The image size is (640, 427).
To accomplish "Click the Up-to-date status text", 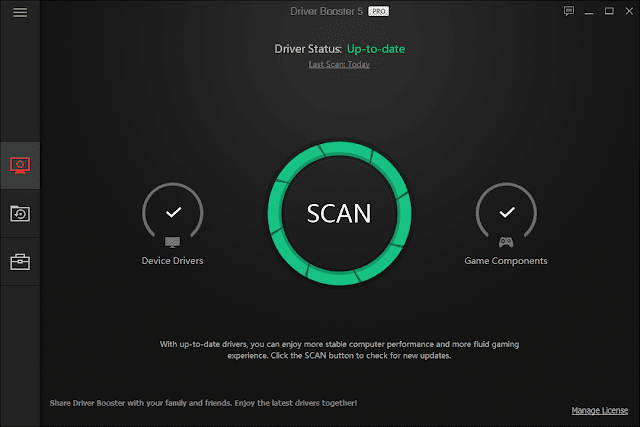I will point(376,49).
